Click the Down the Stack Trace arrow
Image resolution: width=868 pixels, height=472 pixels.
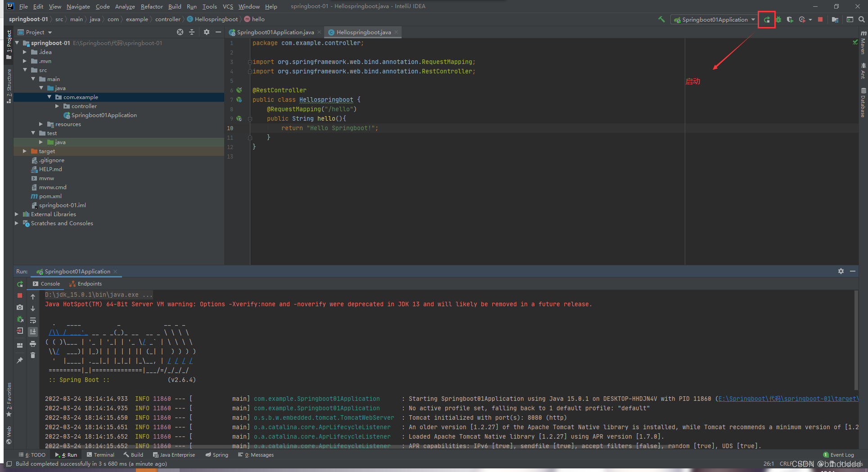click(33, 309)
